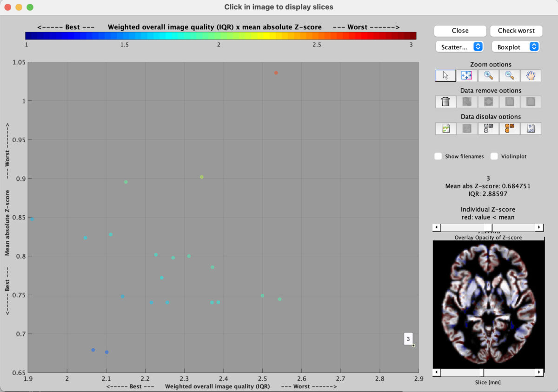Image resolution: width=558 pixels, height=392 pixels.
Task: Click the trash can remove data icon
Action: (445, 101)
